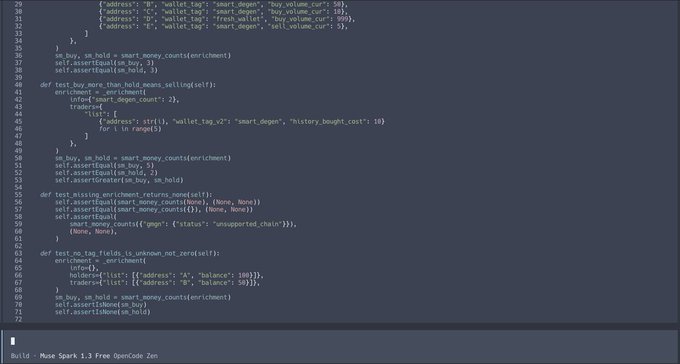Click '(None, None),' on line 60
This screenshot has height=364, width=680.
pos(93,232)
